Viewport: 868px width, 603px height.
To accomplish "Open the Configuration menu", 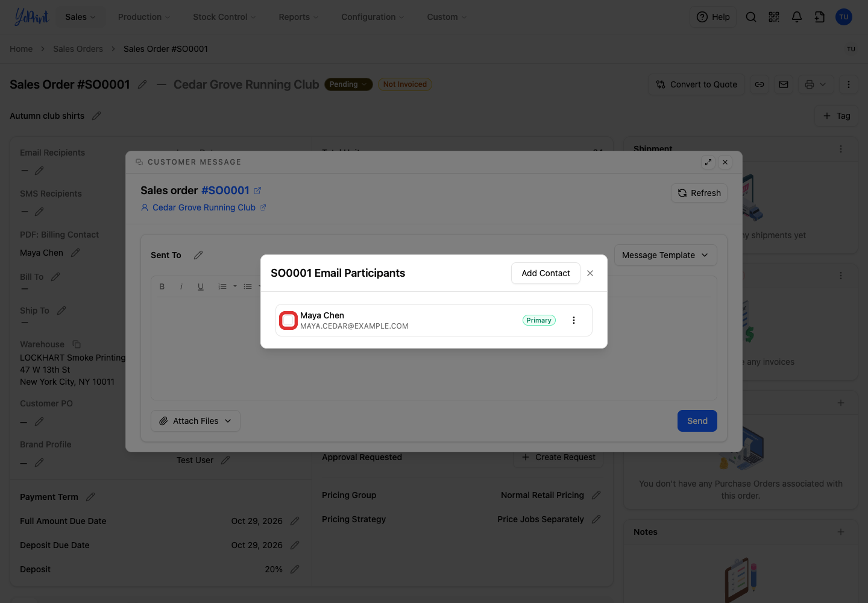I will click(373, 17).
